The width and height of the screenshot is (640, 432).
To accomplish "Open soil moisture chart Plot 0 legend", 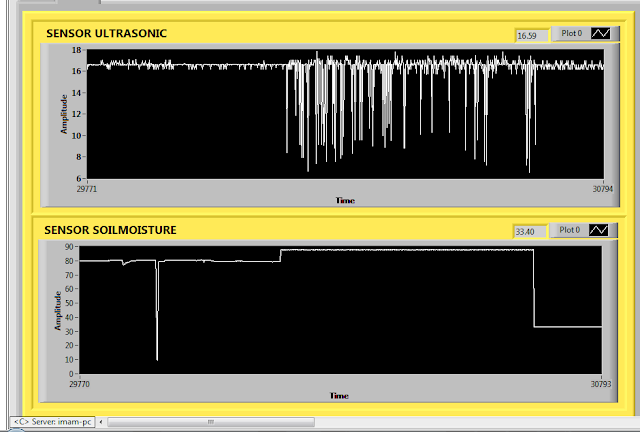I will click(583, 230).
